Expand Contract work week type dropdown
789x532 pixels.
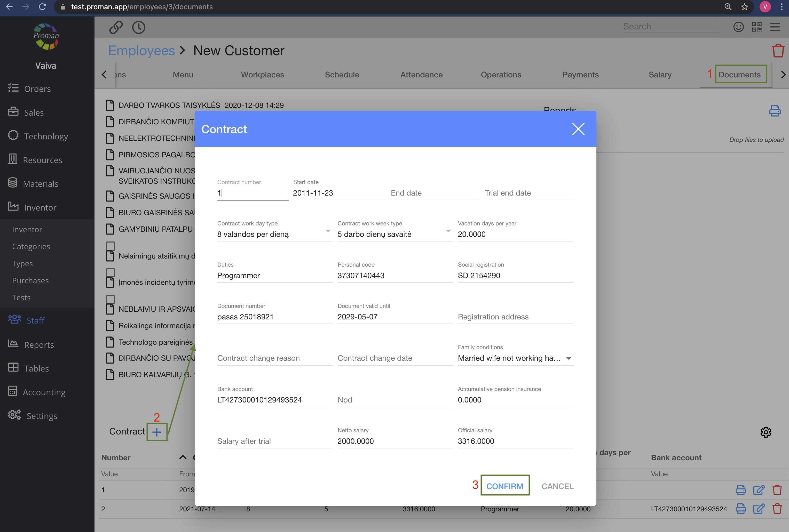click(448, 231)
